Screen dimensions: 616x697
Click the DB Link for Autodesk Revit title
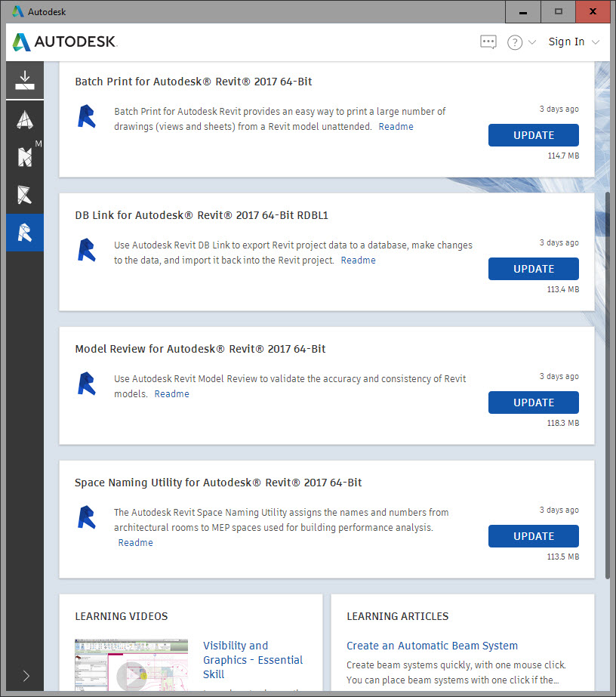(x=202, y=215)
